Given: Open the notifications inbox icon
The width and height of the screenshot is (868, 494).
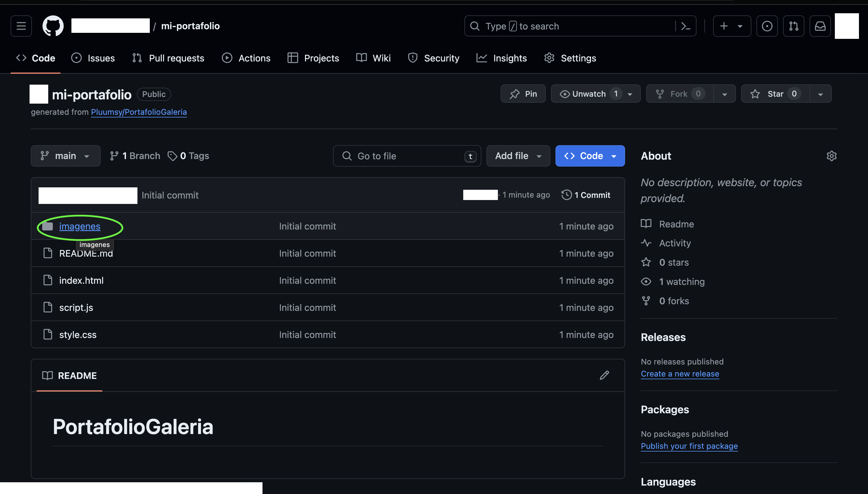Looking at the screenshot, I should point(820,26).
